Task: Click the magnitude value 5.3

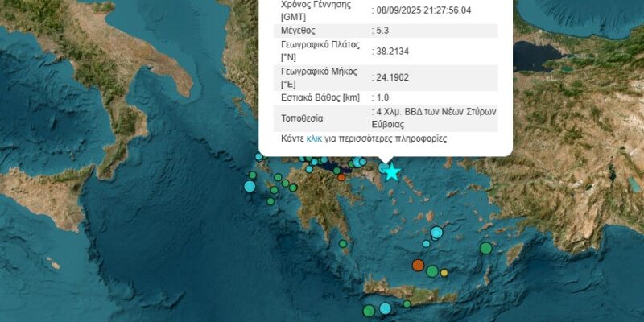Action: pos(383,31)
